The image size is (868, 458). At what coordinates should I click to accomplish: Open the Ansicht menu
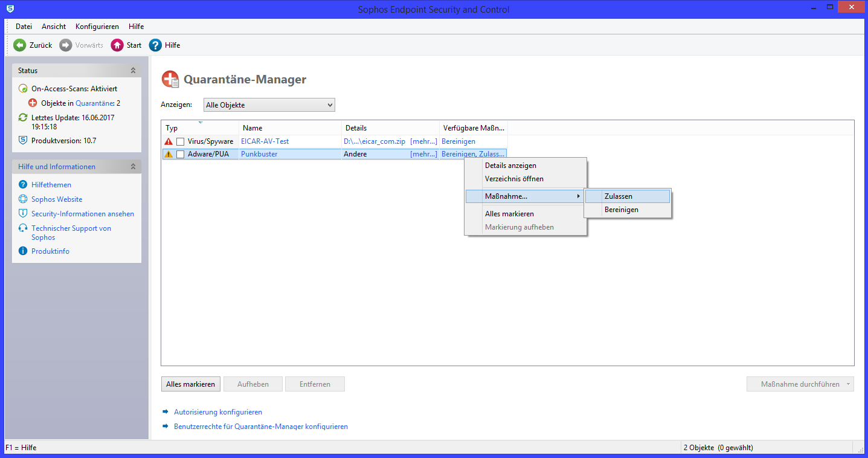[x=54, y=27]
